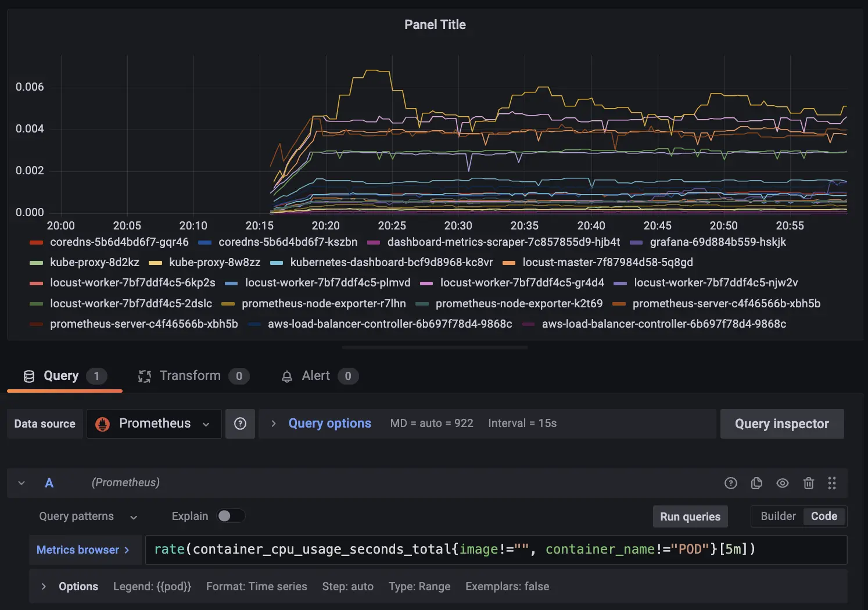
Task: Delete query A with the trash icon
Action: 808,483
